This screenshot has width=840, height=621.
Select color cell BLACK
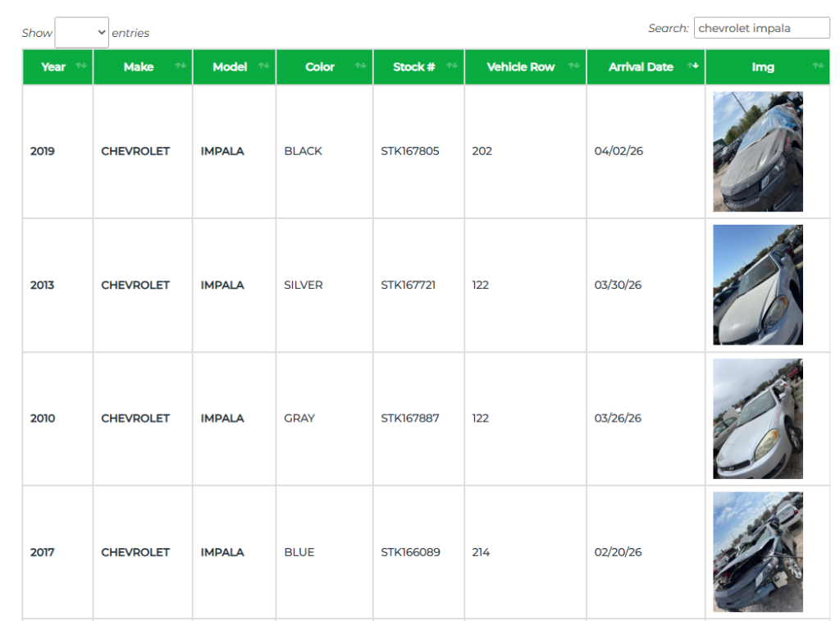(x=304, y=151)
